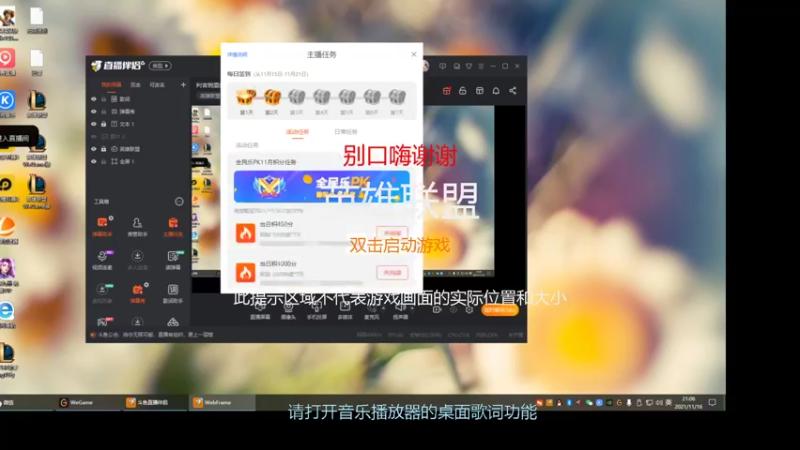Open the Windows notification center icon

pyautogui.click(x=713, y=403)
